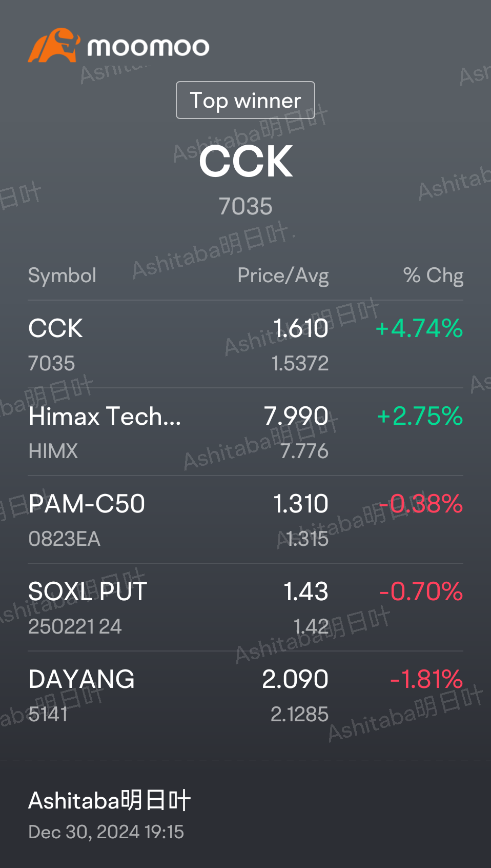Screen dimensions: 491x868
Task: Select the Symbol column header
Action: coord(62,275)
